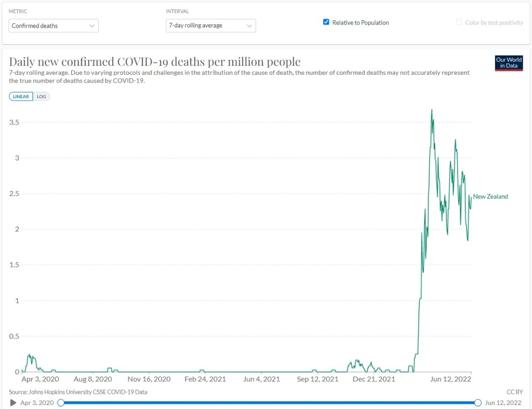
Task: Click the left timeline slider handle
Action: [x=61, y=403]
